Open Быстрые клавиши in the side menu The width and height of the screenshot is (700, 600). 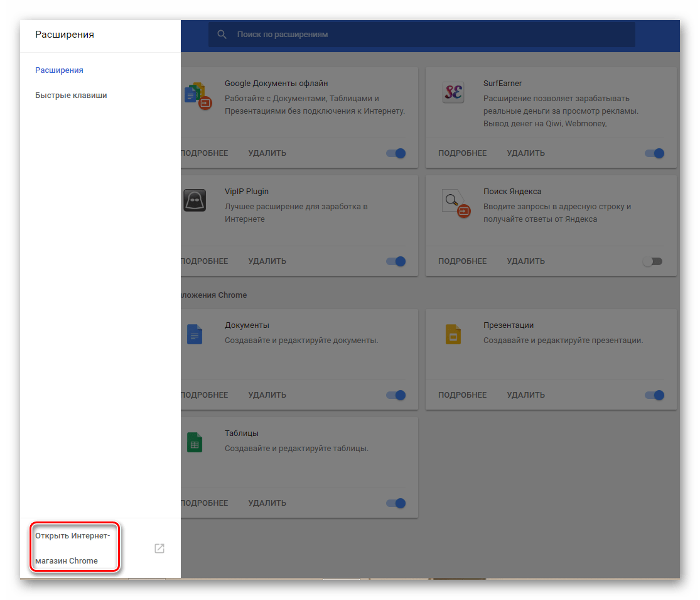pos(71,95)
